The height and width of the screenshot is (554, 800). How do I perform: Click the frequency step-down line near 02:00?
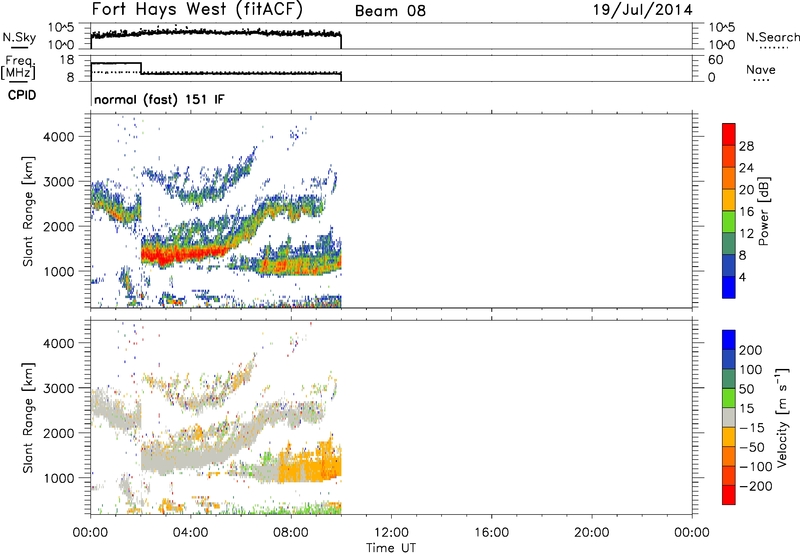point(141,68)
